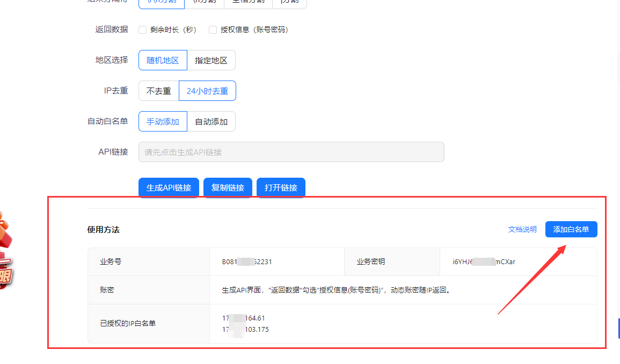Enable the 剩余时长（秒） checkbox
The height and width of the screenshot is (364, 620).
click(143, 30)
